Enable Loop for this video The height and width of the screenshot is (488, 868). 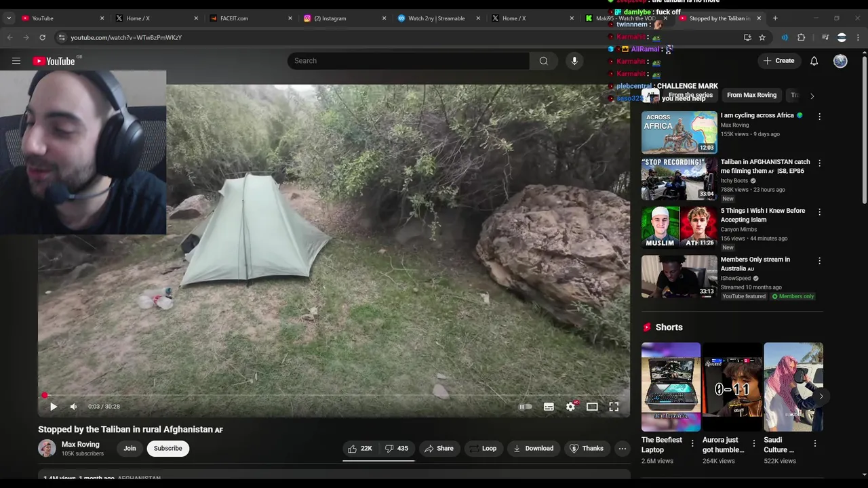pyautogui.click(x=483, y=449)
